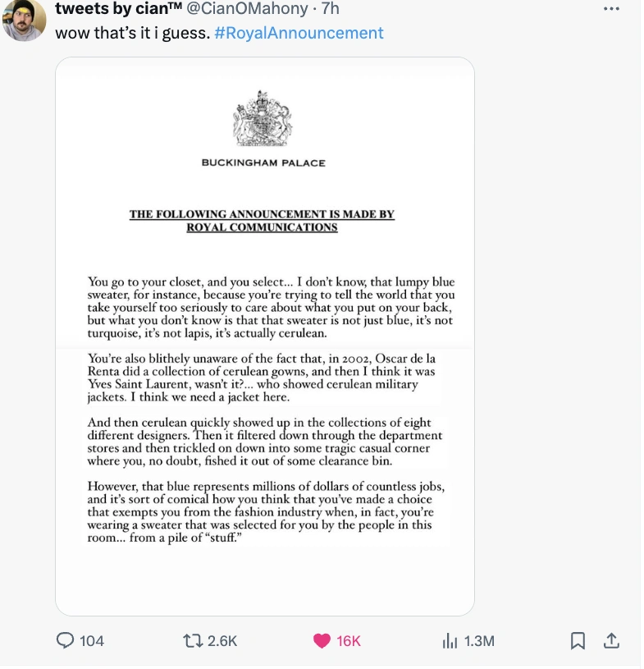The width and height of the screenshot is (644, 669).
Task: Click the "BUCKINGHAM PALACE" text in the image
Action: pyautogui.click(x=263, y=163)
